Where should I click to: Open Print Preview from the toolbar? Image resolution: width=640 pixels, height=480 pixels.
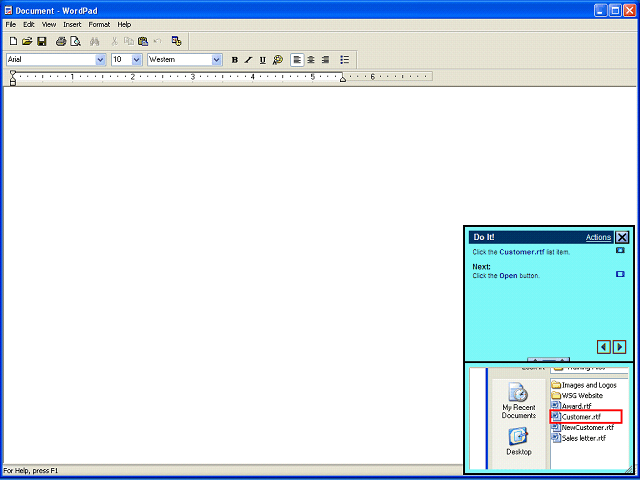click(75, 41)
